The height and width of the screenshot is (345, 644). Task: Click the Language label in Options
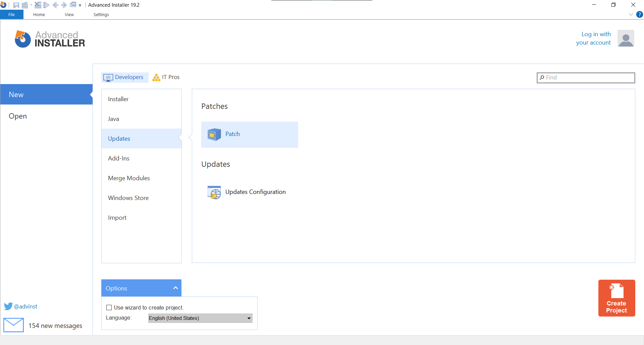coord(119,318)
